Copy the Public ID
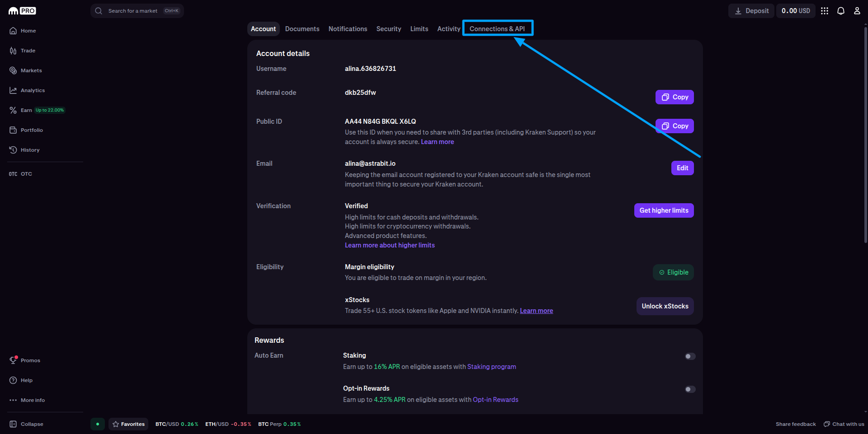The image size is (868, 434). pos(675,126)
